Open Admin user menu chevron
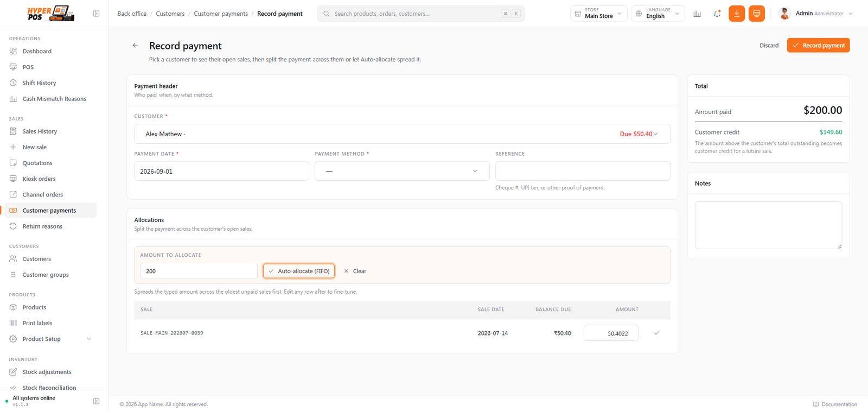 click(x=851, y=14)
